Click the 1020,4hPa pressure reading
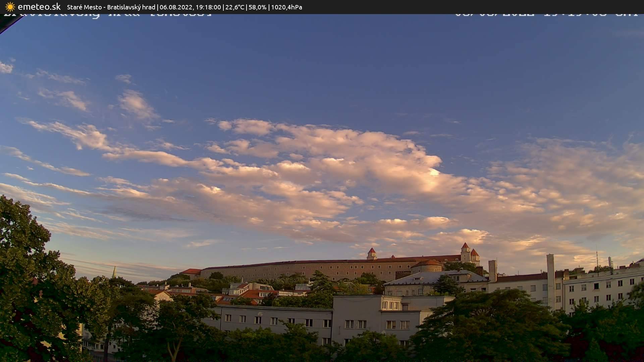Screen dimensions: 644x362 tap(286, 7)
